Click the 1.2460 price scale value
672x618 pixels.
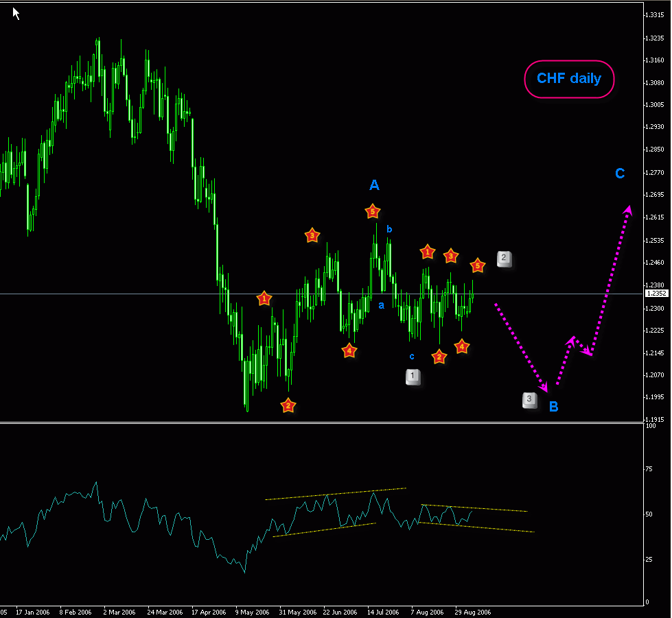[x=655, y=262]
